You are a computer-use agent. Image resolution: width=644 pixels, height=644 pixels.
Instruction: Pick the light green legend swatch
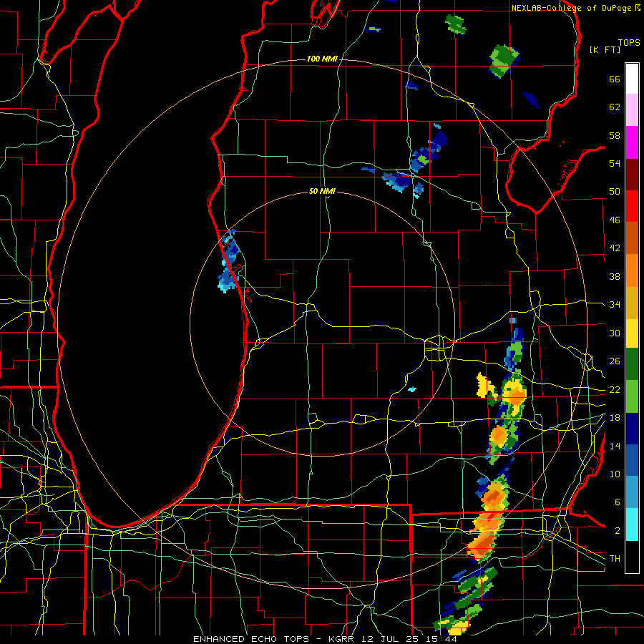(x=632, y=396)
